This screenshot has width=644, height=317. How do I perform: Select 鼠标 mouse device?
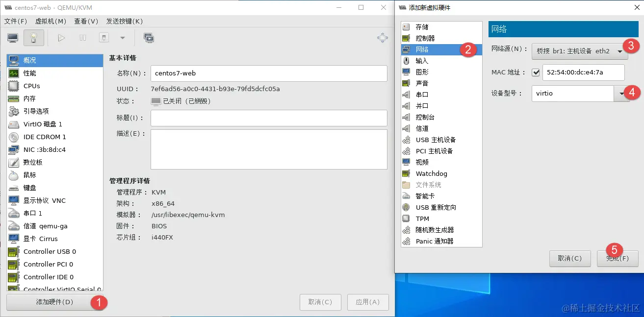coord(55,175)
